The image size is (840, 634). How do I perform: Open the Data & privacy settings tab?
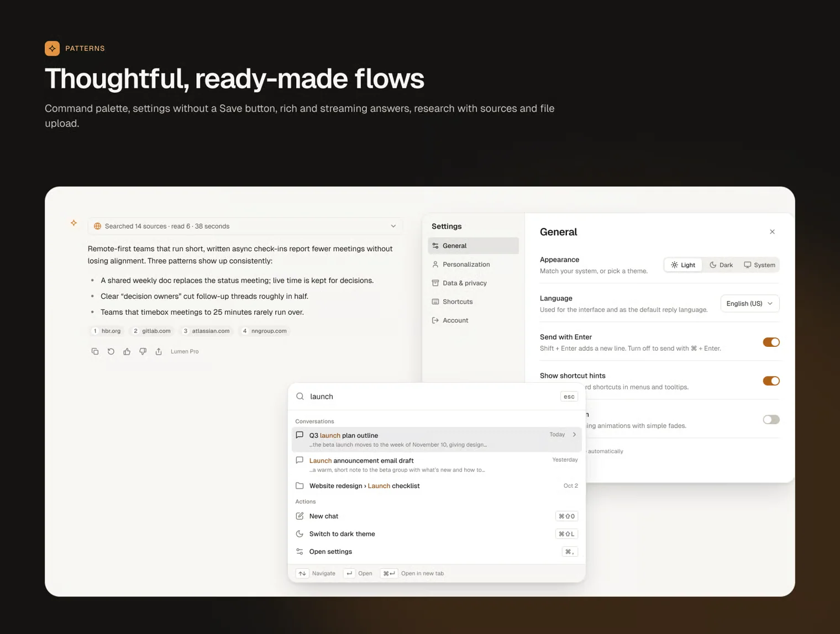(x=473, y=283)
